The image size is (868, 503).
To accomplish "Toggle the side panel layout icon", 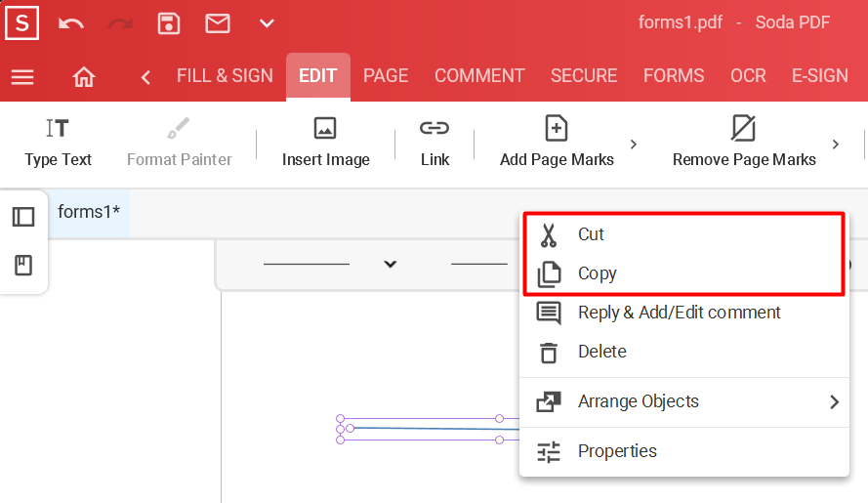I will tap(23, 217).
